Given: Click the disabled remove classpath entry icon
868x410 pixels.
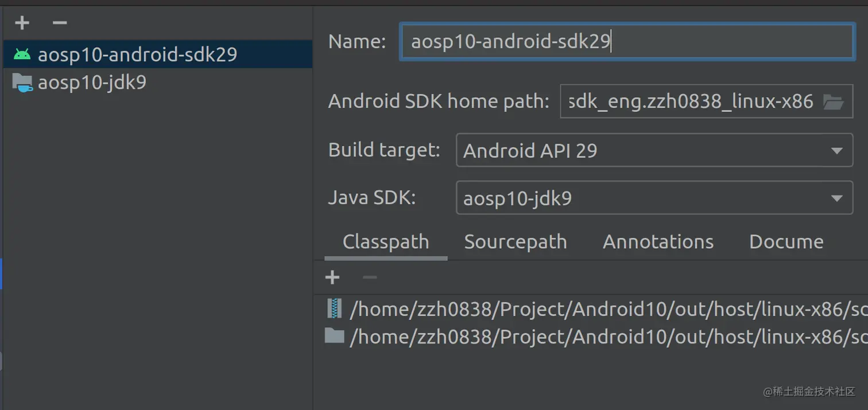Looking at the screenshot, I should 370,278.
